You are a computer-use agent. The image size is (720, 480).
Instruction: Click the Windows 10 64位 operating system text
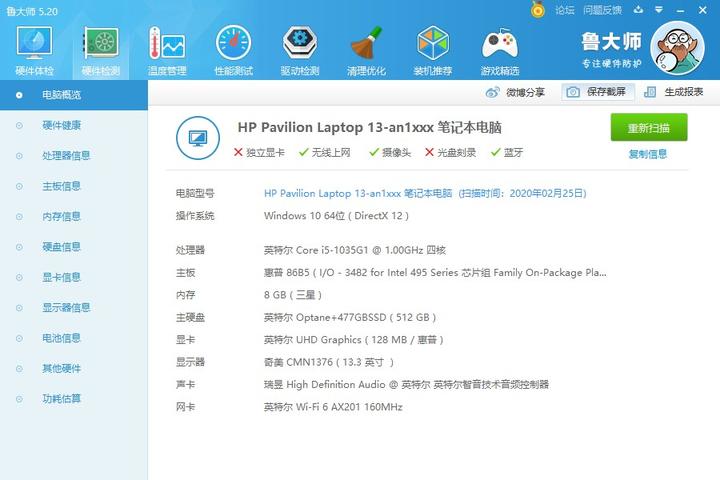point(336,216)
